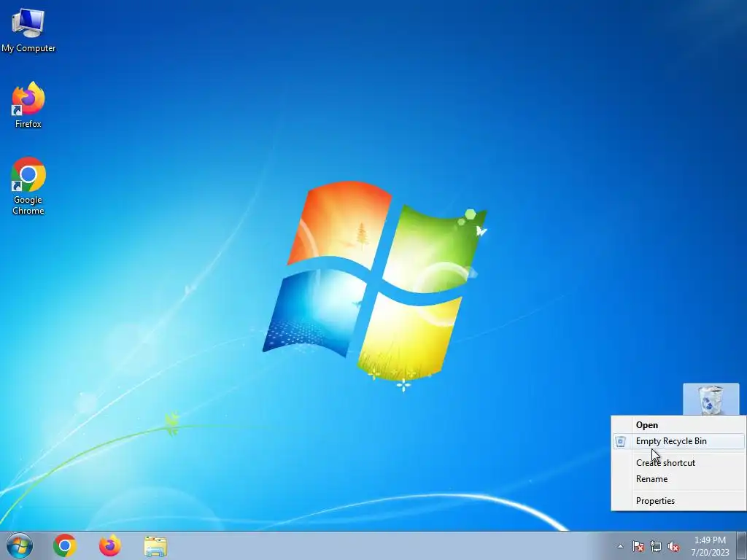Open the My Computer desktop icon
The width and height of the screenshot is (747, 560).
(x=28, y=29)
